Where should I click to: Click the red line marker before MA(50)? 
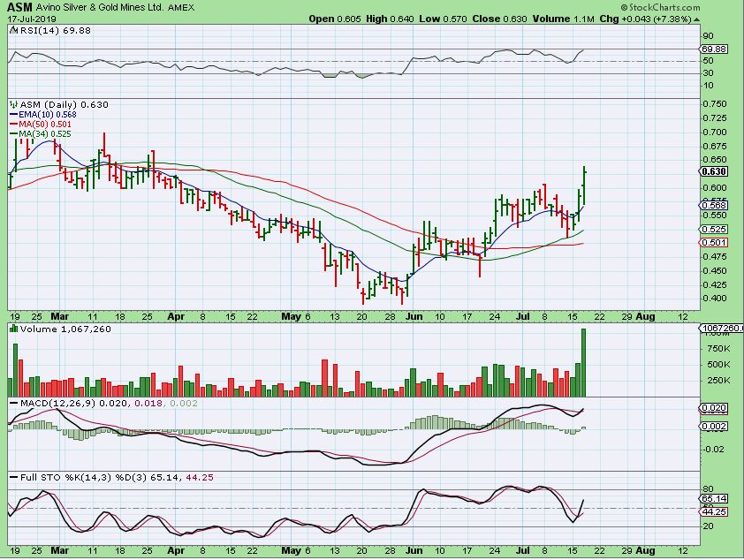[x=14, y=125]
